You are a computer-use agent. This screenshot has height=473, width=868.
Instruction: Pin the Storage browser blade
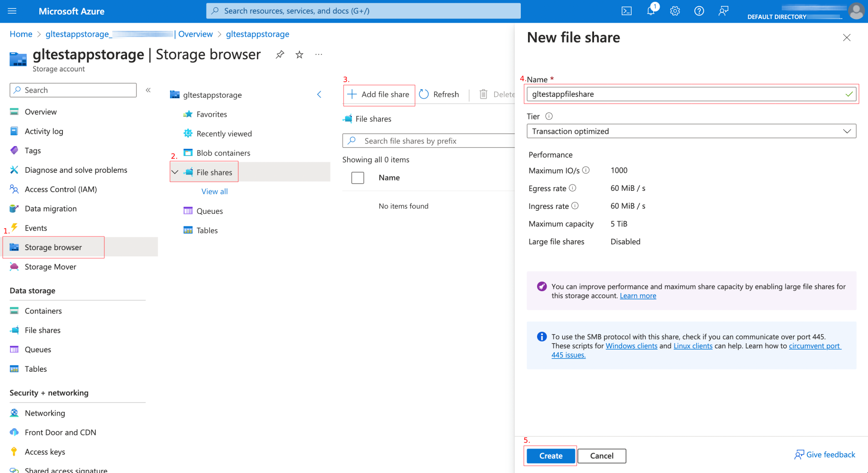[280, 55]
